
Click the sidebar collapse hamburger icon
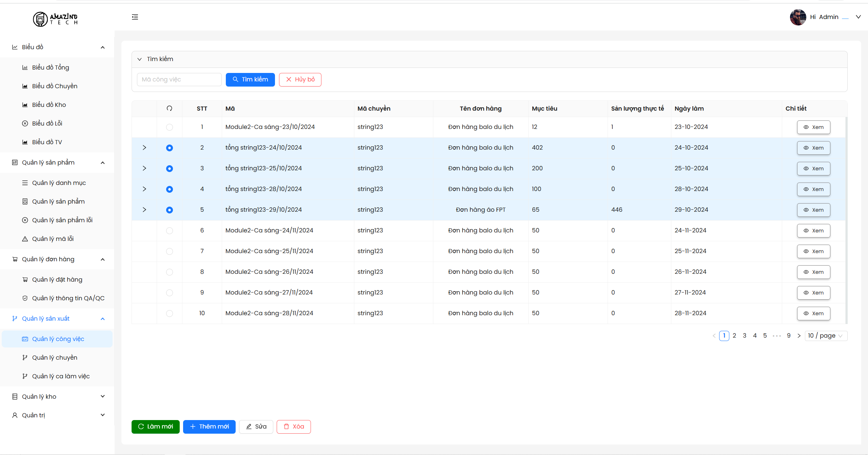[135, 17]
